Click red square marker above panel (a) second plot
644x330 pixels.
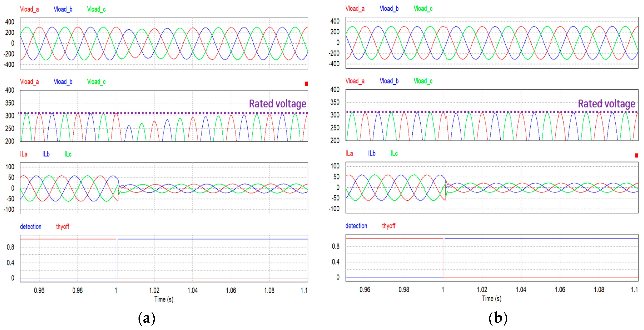306,84
